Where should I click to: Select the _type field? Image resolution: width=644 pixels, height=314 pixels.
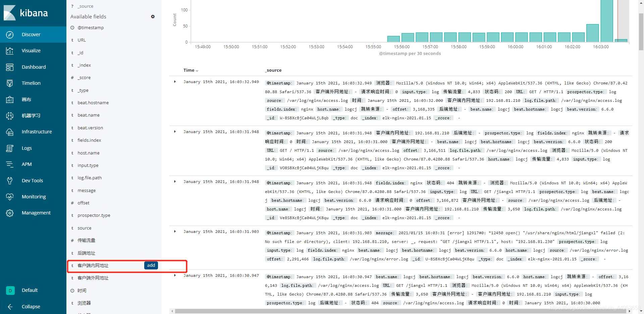pos(83,90)
